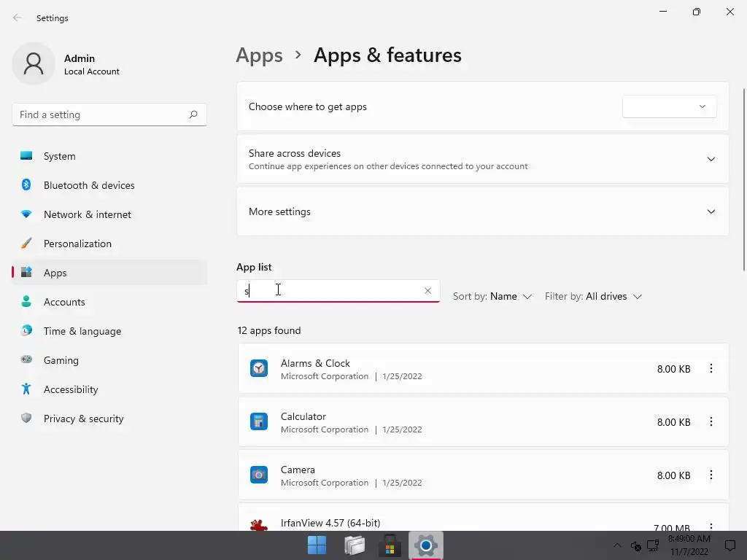The height and width of the screenshot is (560, 747).
Task: Go to Bluetooth & devices settings
Action: pyautogui.click(x=89, y=185)
